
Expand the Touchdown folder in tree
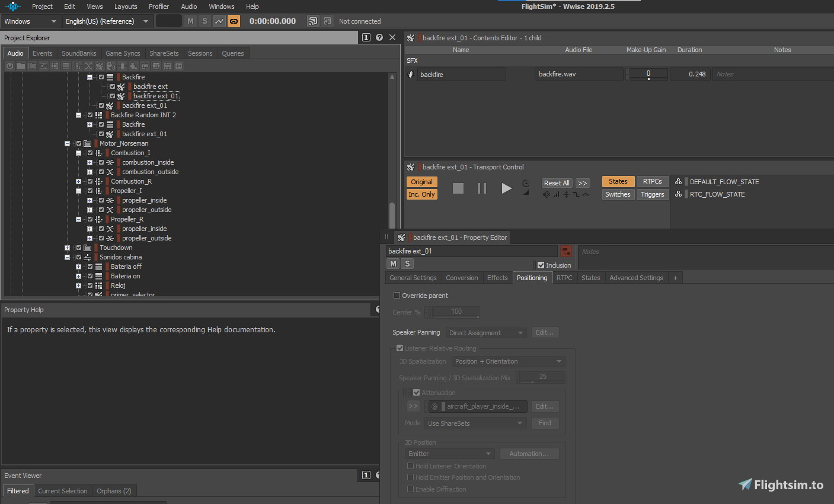[67, 248]
